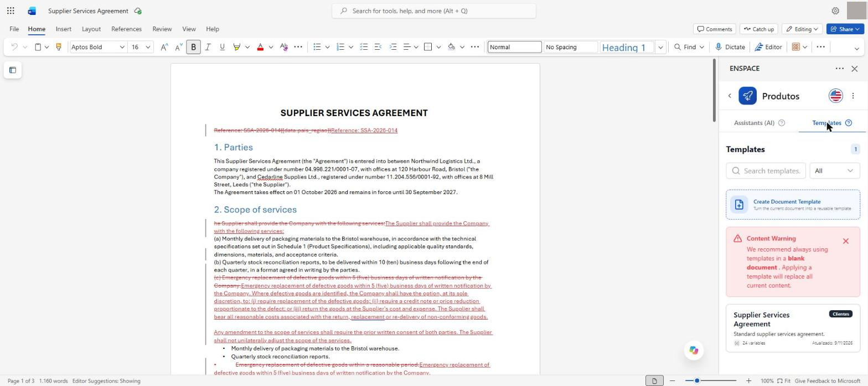Dismiss the Content Warning message
The width and height of the screenshot is (868, 386).
click(845, 241)
